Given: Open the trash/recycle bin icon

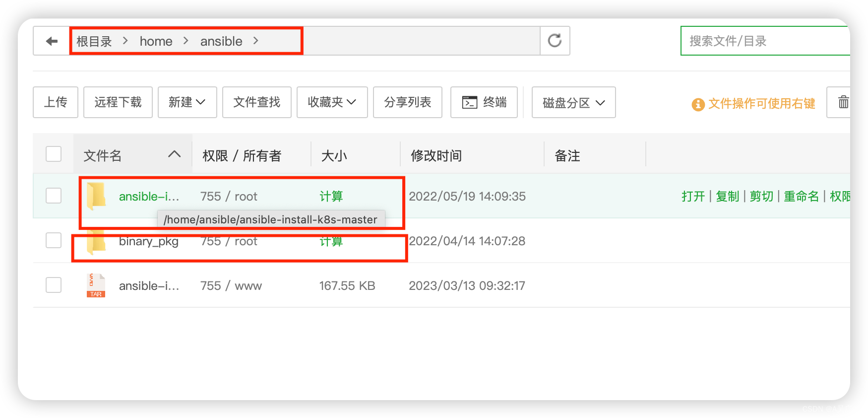Looking at the screenshot, I should coord(843,102).
